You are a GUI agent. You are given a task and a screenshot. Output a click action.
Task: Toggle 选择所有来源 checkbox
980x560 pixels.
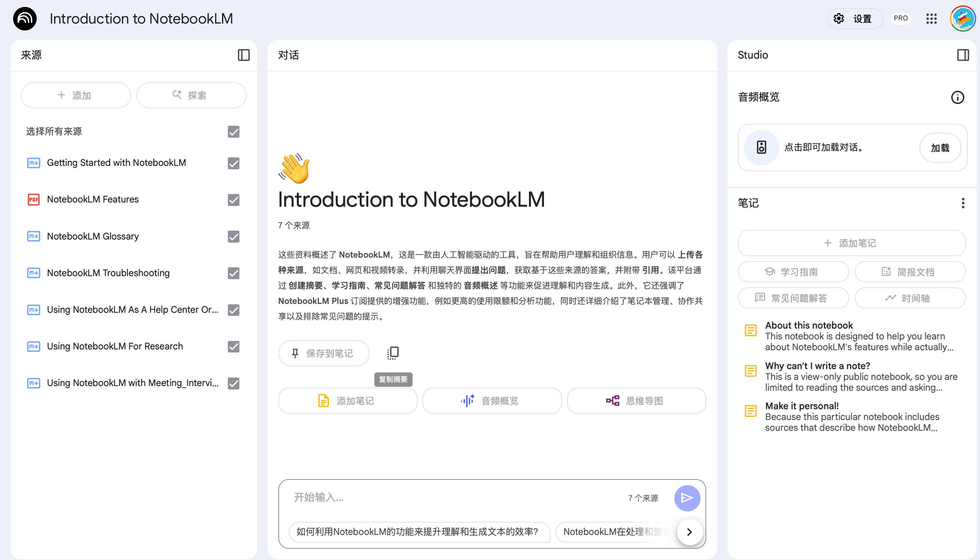233,132
